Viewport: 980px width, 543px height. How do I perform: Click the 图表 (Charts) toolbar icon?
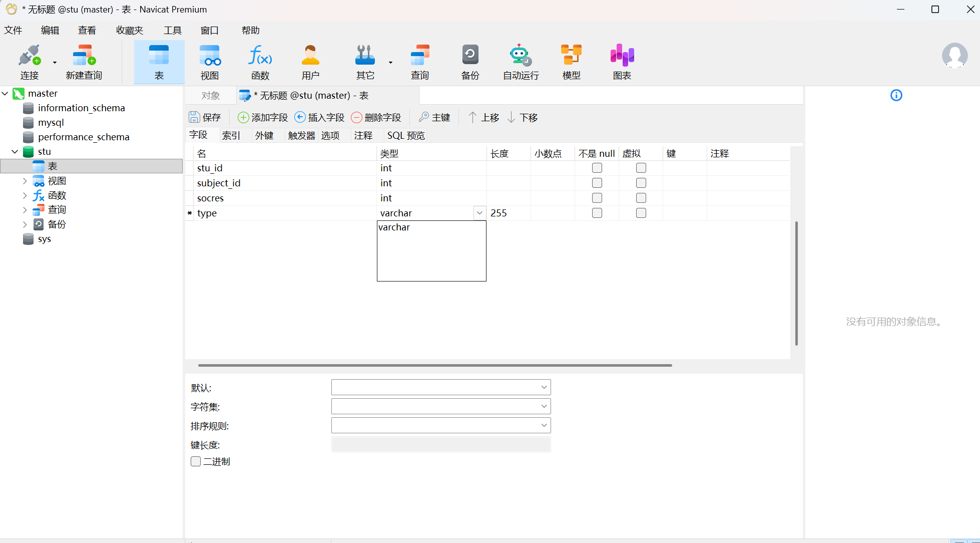pos(622,56)
